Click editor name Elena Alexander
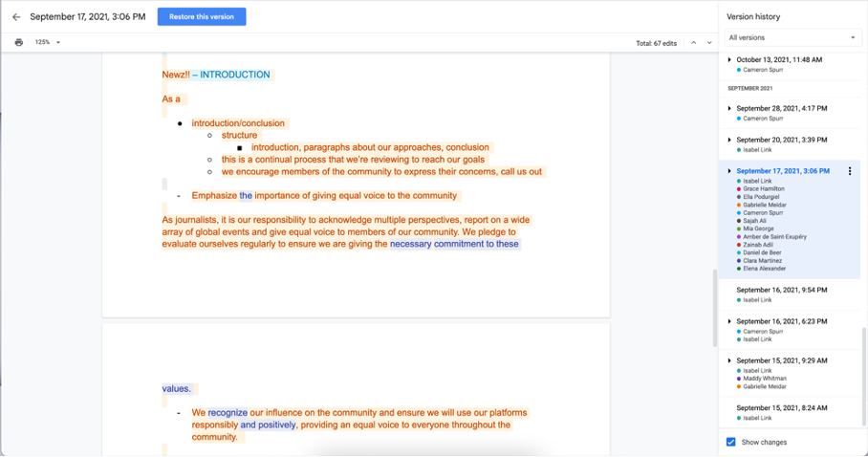This screenshot has width=868, height=457. (x=765, y=269)
